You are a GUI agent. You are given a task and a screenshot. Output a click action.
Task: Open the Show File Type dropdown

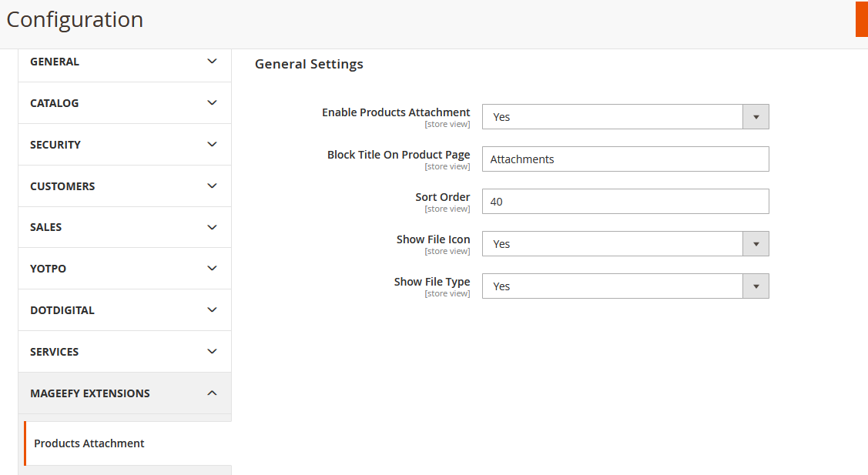[625, 286]
